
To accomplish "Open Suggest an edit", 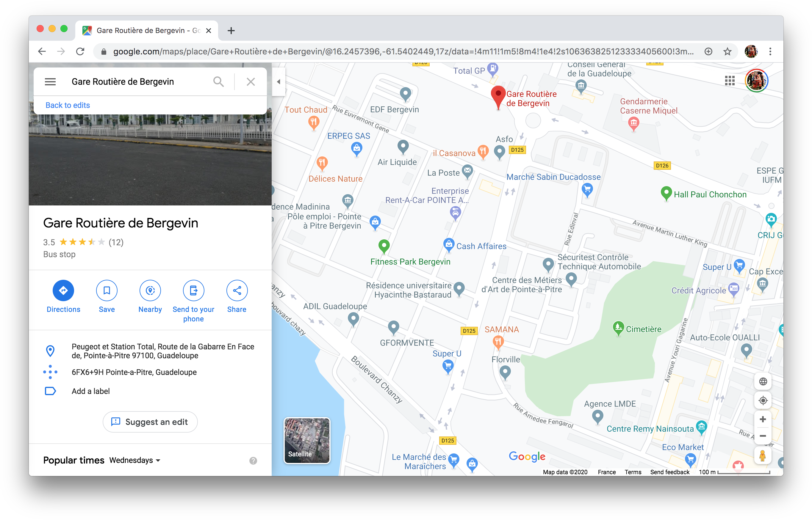I will (x=150, y=422).
